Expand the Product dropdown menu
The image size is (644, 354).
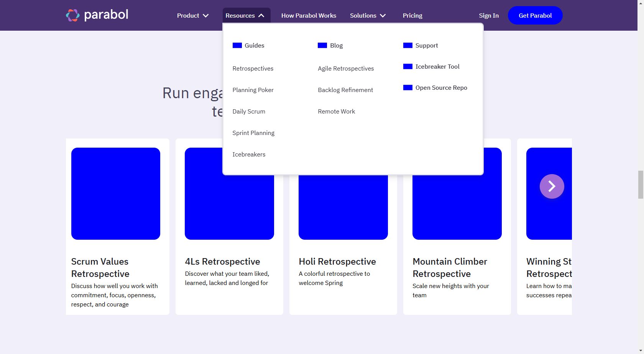(x=192, y=15)
